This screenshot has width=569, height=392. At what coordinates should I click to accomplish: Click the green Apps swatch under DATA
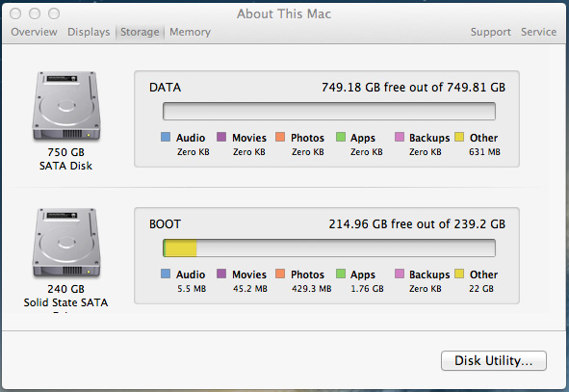click(x=341, y=137)
